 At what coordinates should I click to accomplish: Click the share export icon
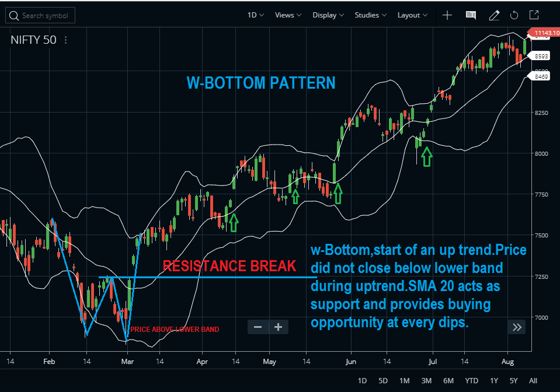pyautogui.click(x=534, y=15)
